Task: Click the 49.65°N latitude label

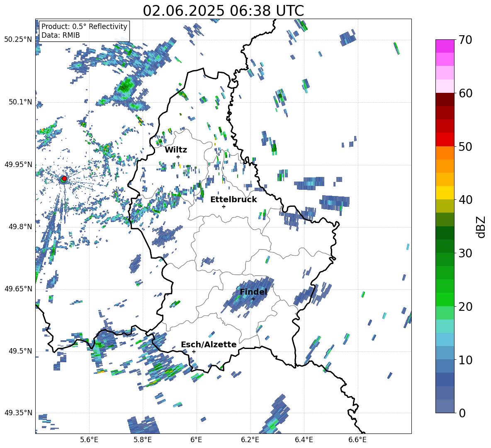Action: pos(18,288)
